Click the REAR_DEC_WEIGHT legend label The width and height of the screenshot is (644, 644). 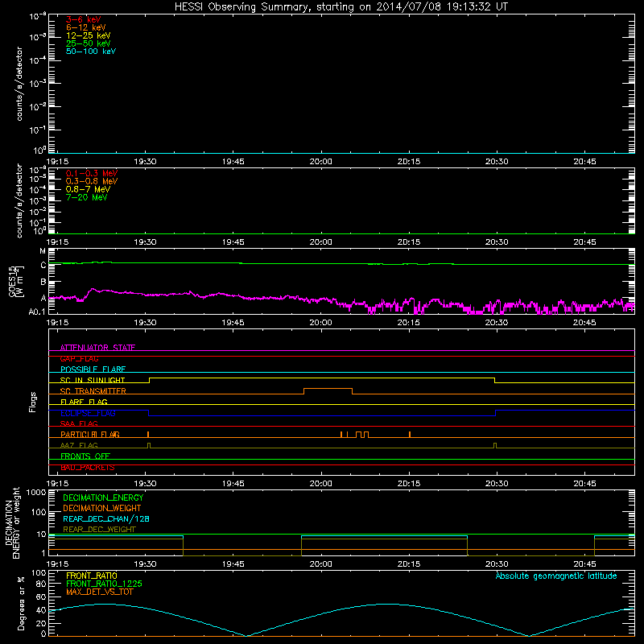click(99, 530)
